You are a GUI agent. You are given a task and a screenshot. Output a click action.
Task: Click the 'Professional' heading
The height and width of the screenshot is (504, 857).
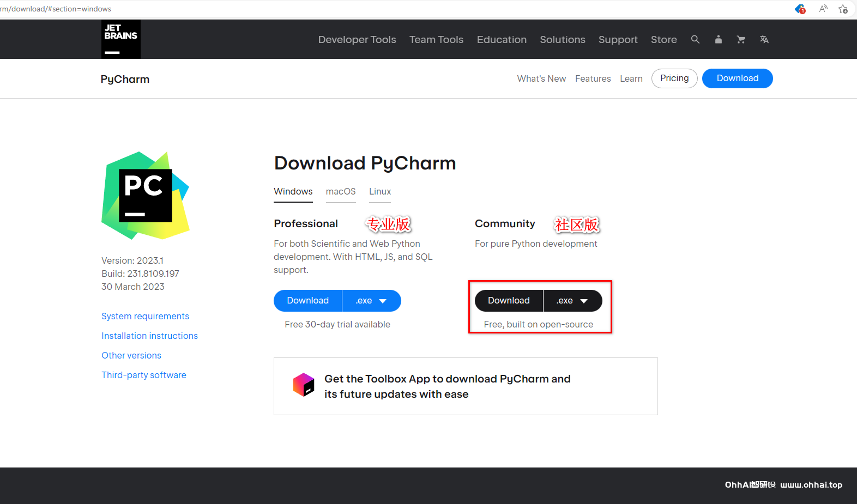[306, 223]
